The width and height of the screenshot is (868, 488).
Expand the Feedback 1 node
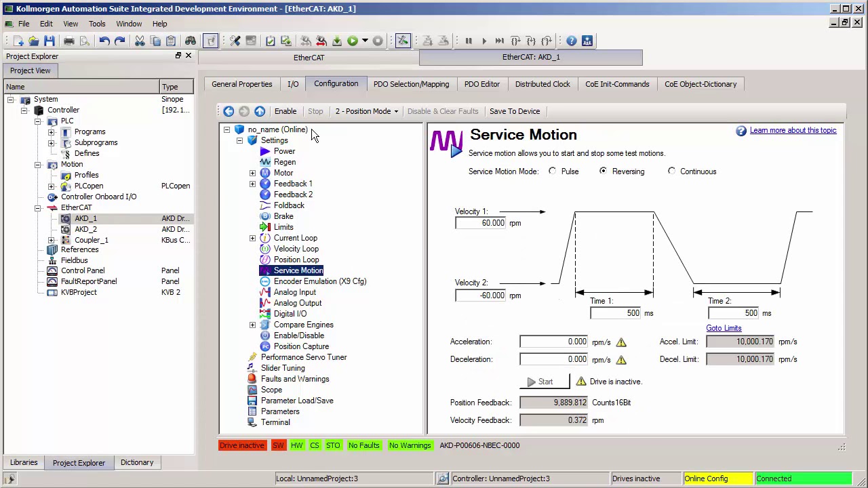253,184
